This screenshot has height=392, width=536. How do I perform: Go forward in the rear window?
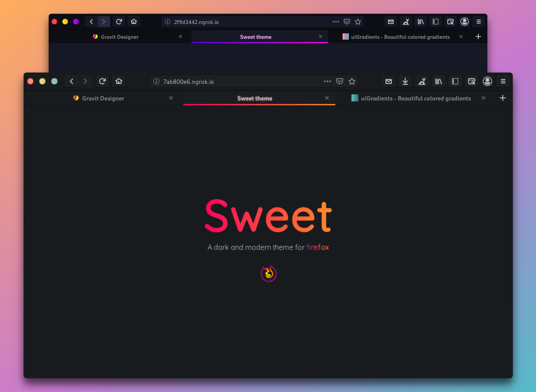tap(104, 22)
